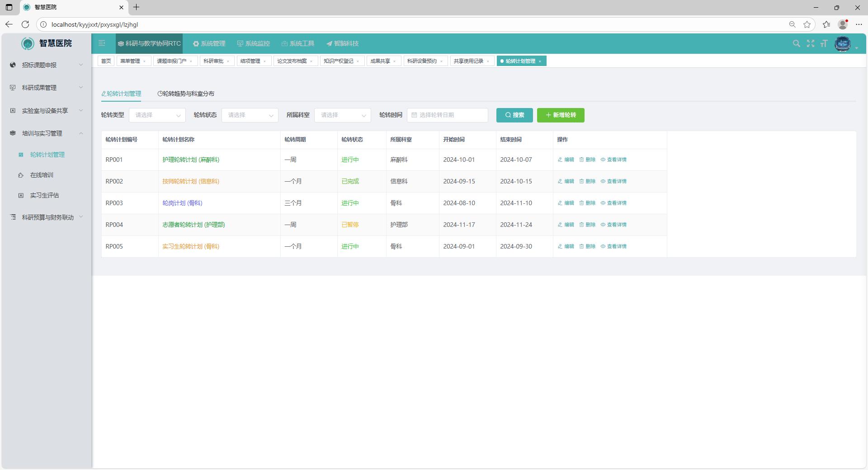Open 系统管理 top menu
The height and width of the screenshot is (470, 868).
pos(209,43)
